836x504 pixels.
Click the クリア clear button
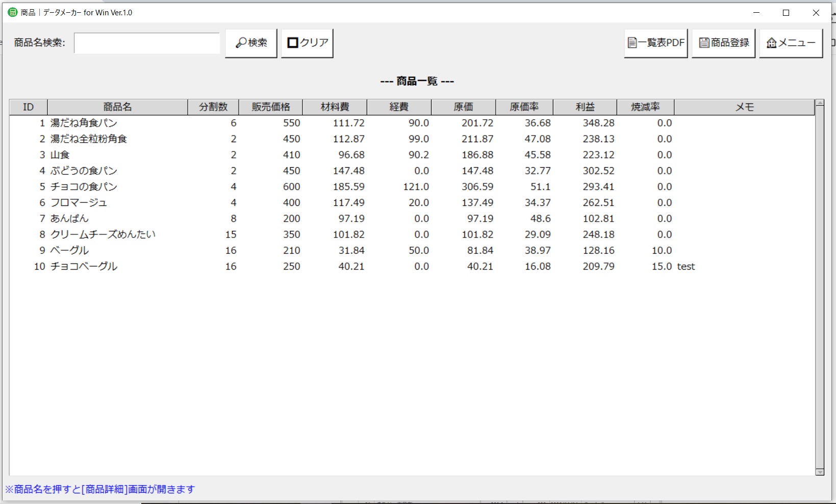pyautogui.click(x=307, y=43)
